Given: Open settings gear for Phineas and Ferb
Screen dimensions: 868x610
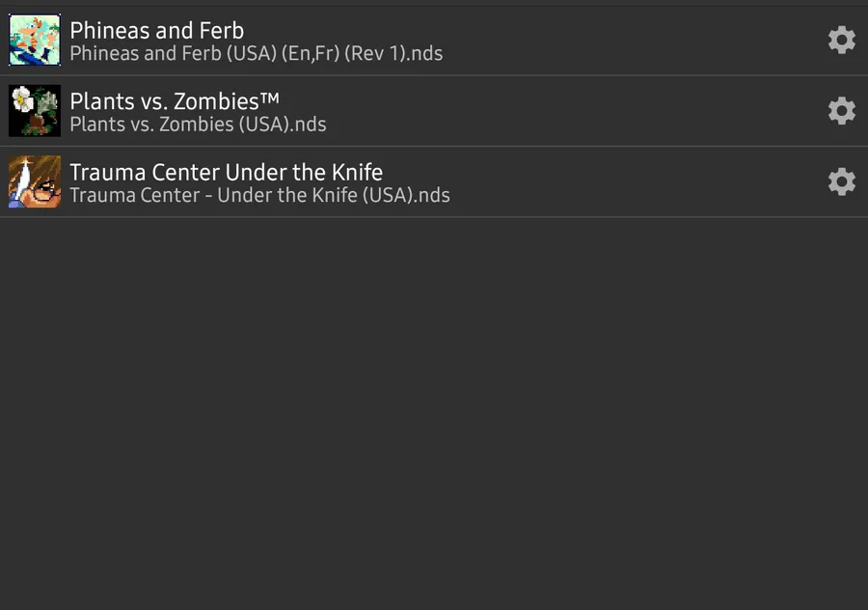Looking at the screenshot, I should point(841,40).
